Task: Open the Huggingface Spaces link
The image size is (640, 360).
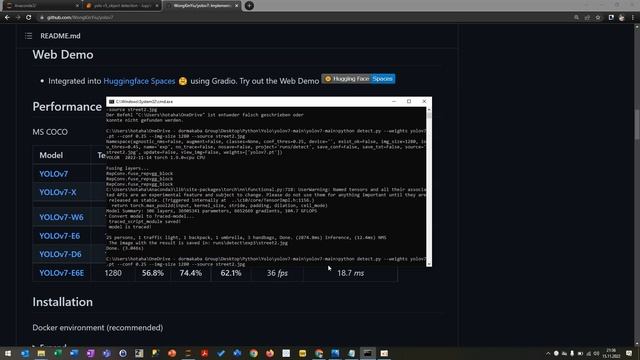Action: (x=139, y=81)
